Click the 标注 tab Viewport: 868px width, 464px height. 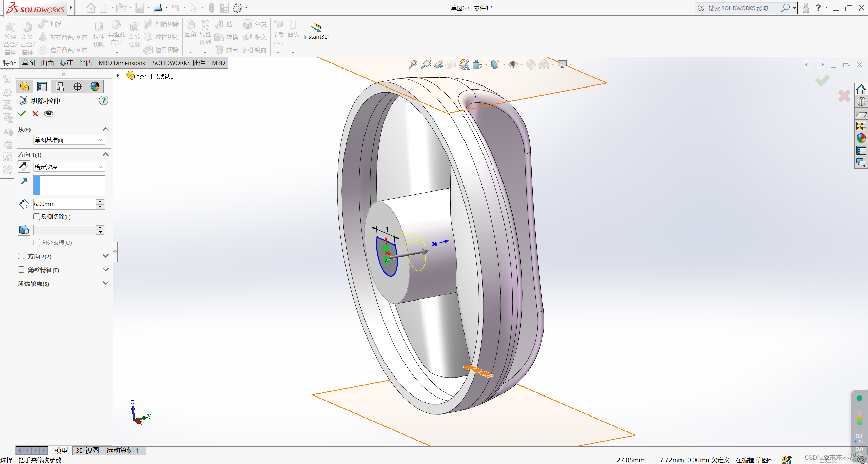coord(66,63)
